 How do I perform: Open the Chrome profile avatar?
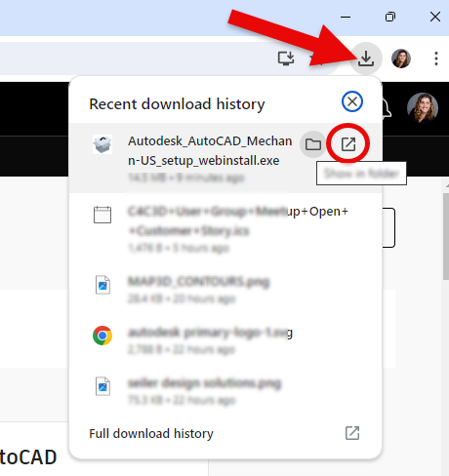click(401, 59)
